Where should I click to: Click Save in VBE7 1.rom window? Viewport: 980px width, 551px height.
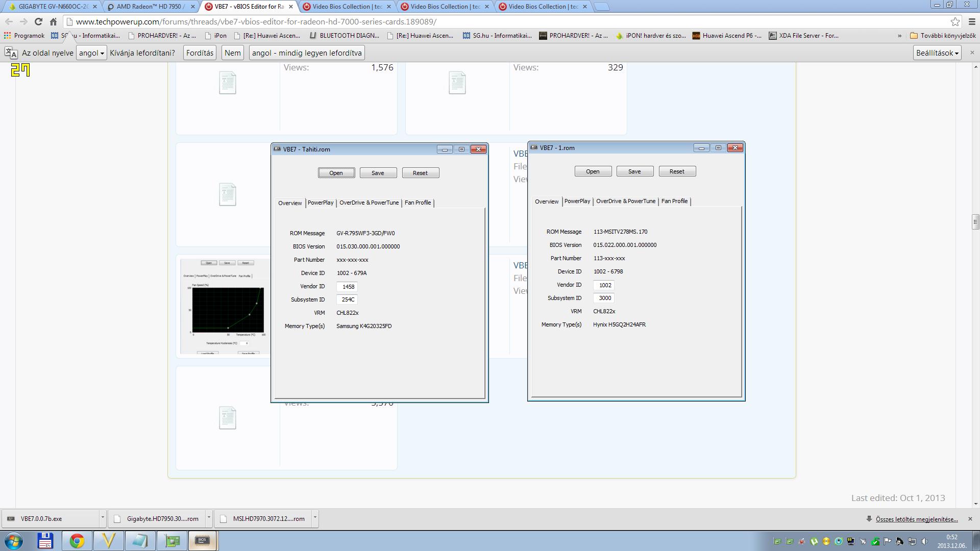[x=634, y=171]
